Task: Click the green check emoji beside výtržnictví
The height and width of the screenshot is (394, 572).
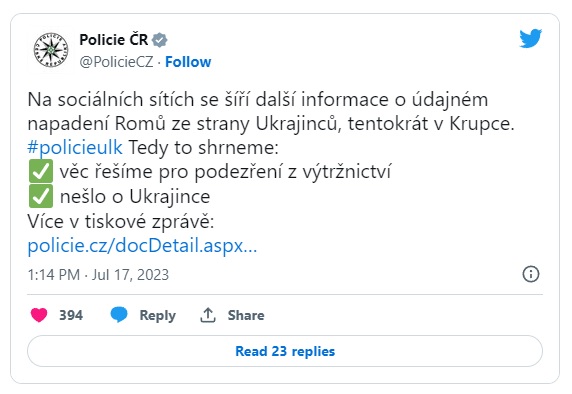Action: coord(41,171)
